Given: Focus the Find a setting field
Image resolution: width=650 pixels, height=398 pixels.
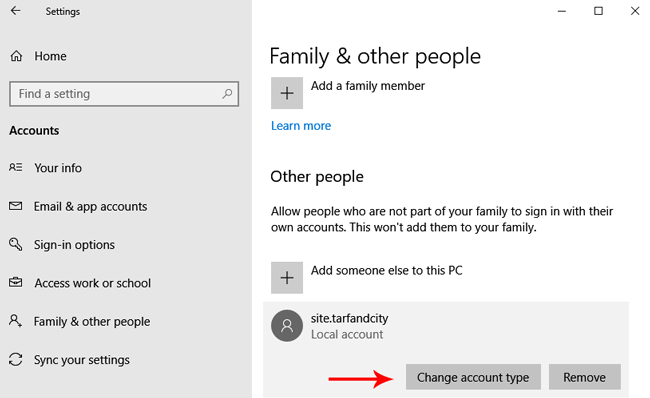Looking at the screenshot, I should [124, 94].
